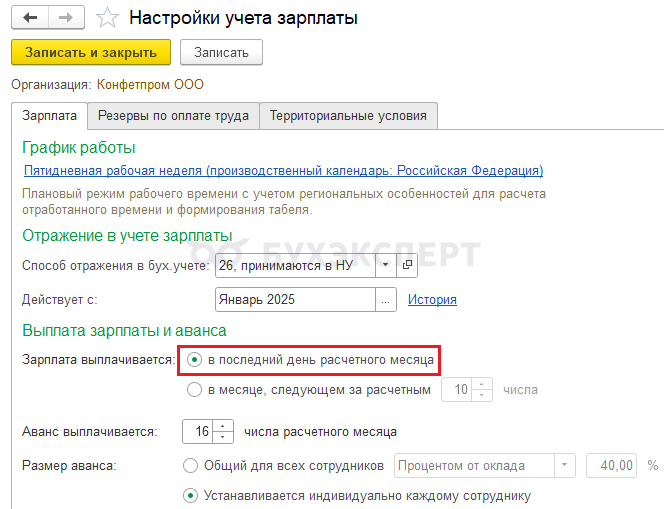This screenshot has width=664, height=509.
Task: Choose common advance for all employees
Action: pos(190,465)
